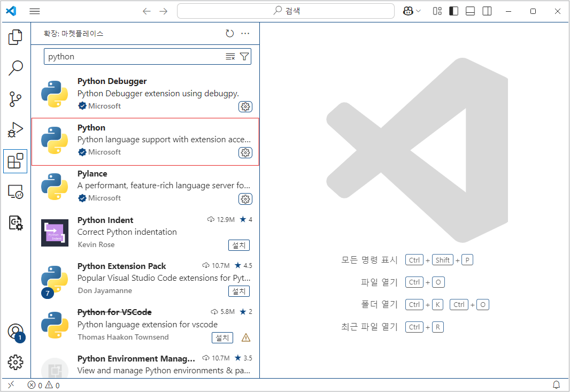
Task: Go forward with the right arrow
Action: 164,11
